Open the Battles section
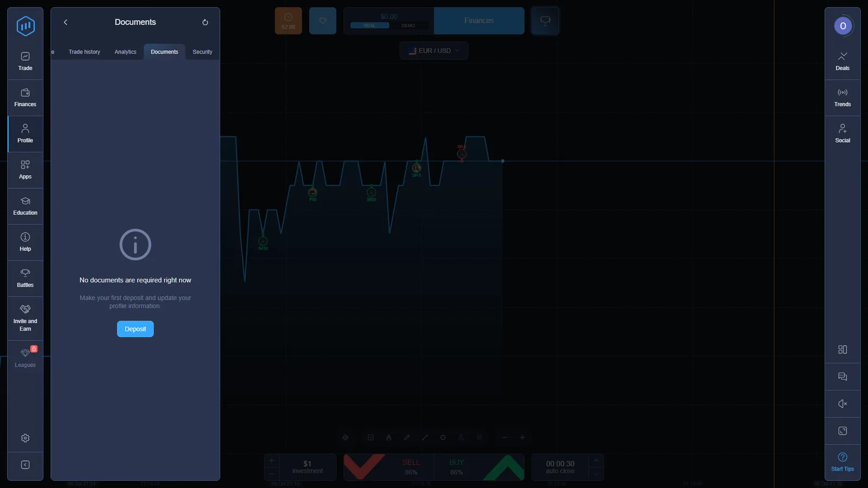868x488 pixels. [25, 279]
